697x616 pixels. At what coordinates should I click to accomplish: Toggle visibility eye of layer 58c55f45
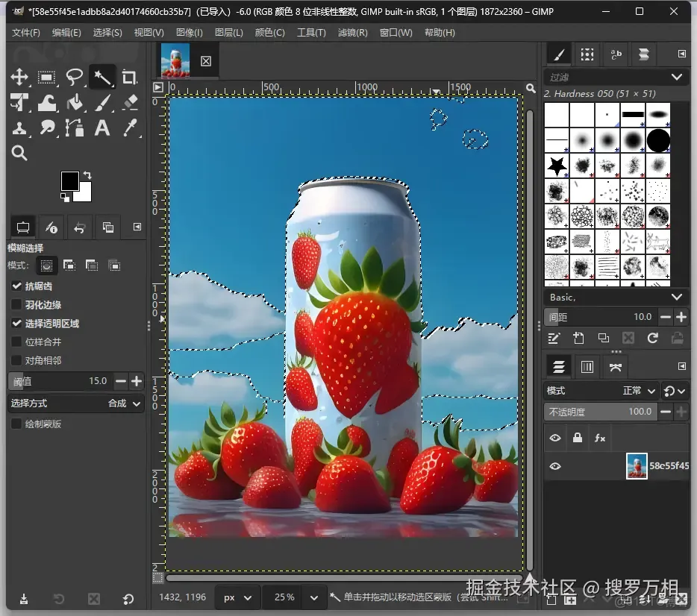click(x=555, y=466)
